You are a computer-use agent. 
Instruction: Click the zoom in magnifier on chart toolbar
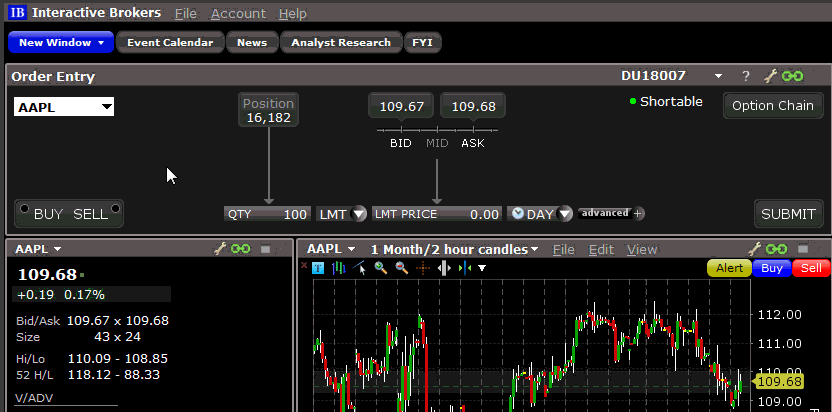[x=381, y=268]
